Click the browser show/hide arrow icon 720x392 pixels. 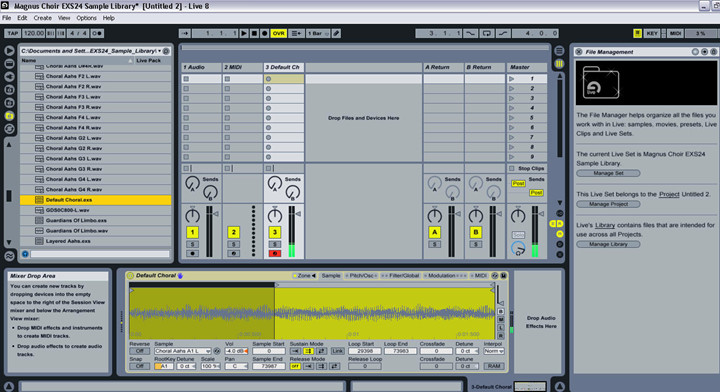pos(9,50)
